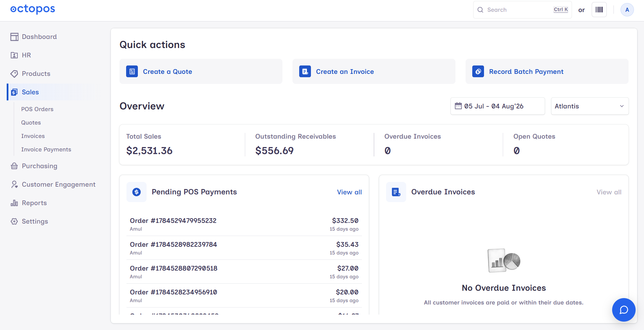Click the HR sidebar icon
Screen dimensions: 644x330
point(14,55)
